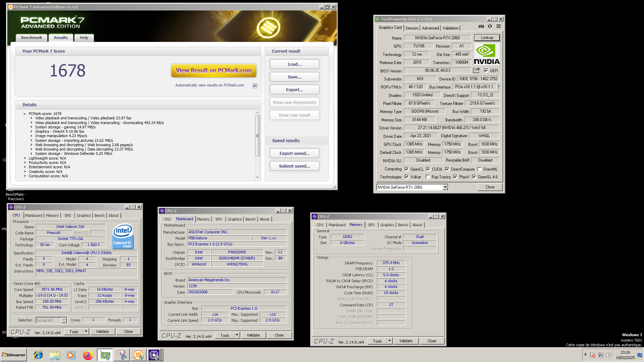The image size is (644, 362).
Task: Click the GPU-Z refresh icon
Action: coord(490,26)
